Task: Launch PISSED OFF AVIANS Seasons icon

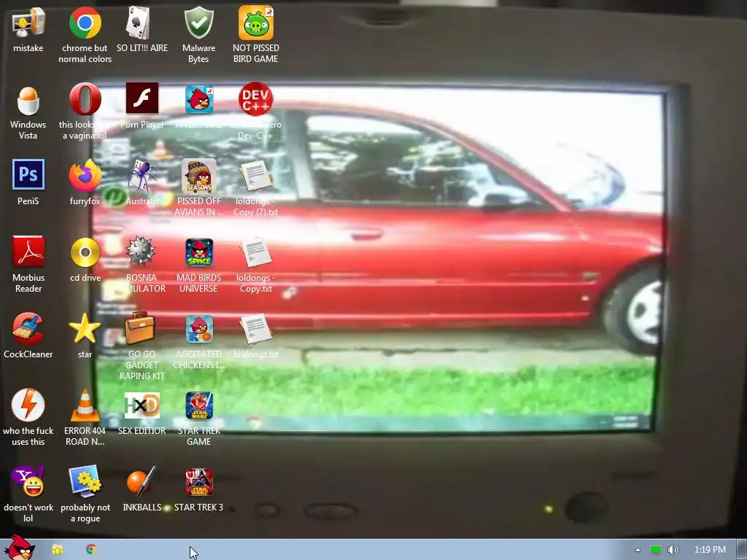Action: tap(198, 176)
